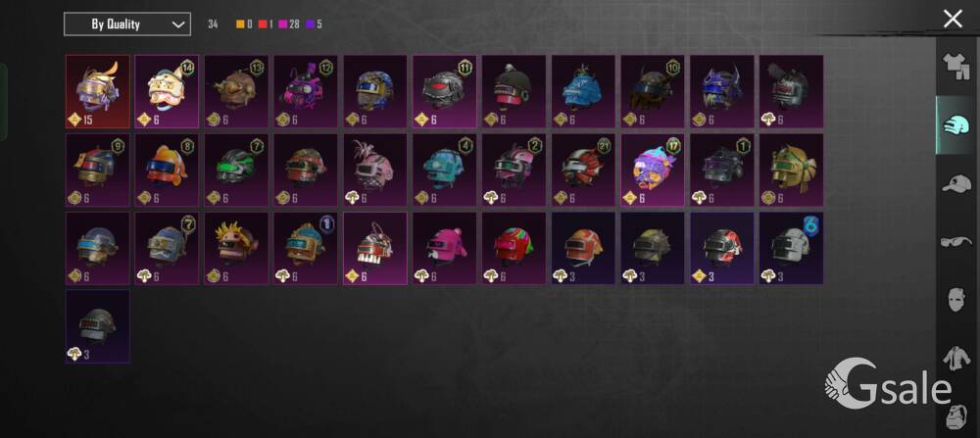The height and width of the screenshot is (438, 980).
Task: Open the jacket category icon
Action: pos(955,359)
